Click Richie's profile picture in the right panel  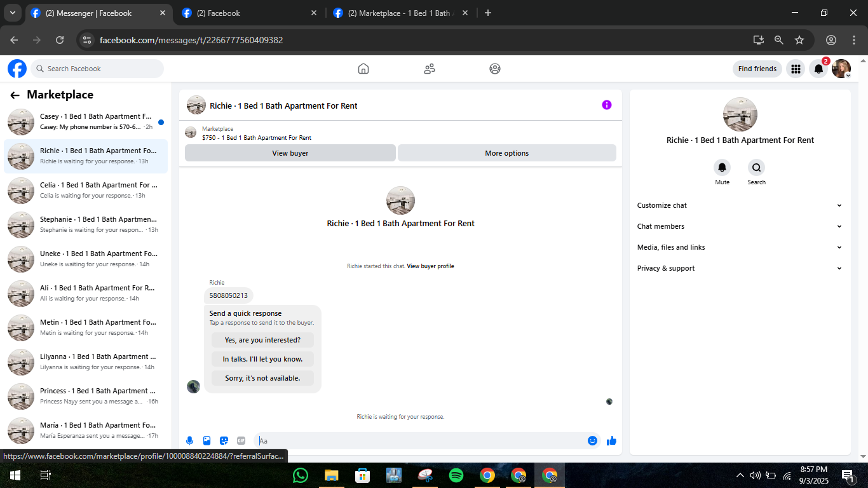[740, 114]
